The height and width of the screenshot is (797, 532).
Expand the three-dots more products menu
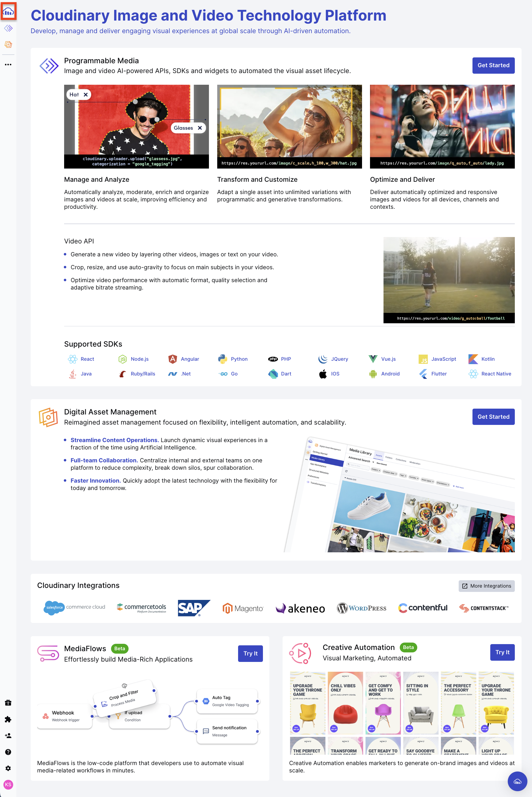point(8,64)
